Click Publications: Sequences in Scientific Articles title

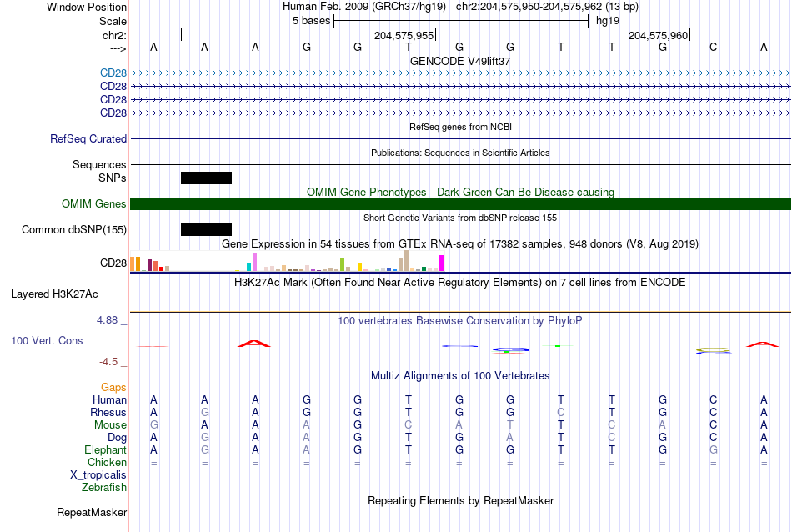click(460, 153)
